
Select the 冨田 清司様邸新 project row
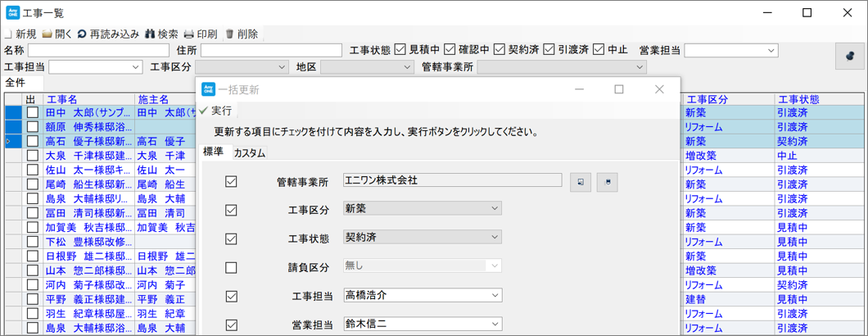[88, 213]
